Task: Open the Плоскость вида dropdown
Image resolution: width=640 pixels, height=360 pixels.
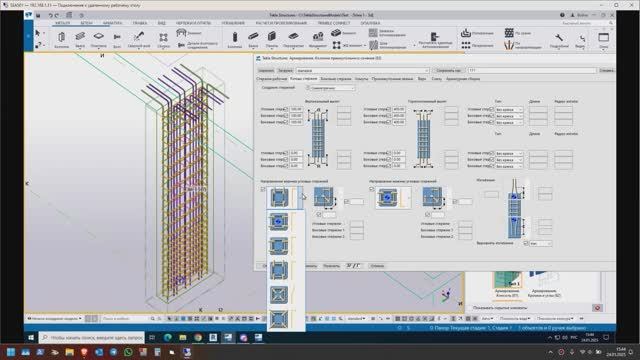Action: click(515, 318)
